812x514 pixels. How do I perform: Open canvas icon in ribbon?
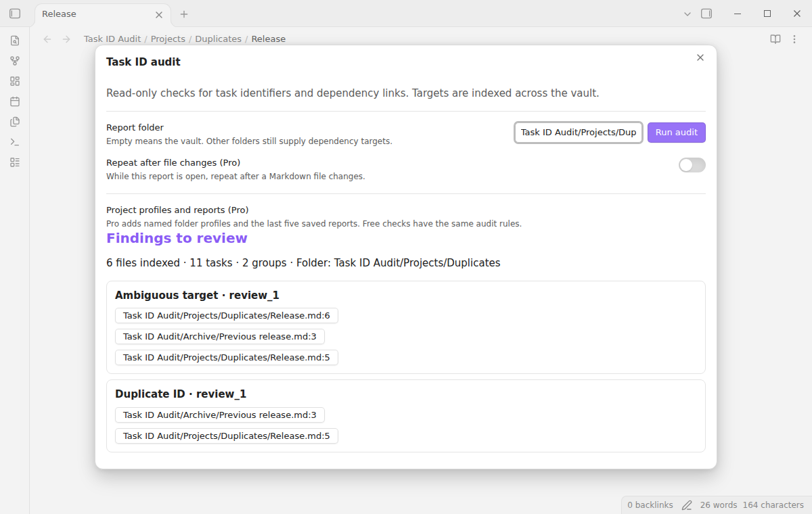pos(15,81)
